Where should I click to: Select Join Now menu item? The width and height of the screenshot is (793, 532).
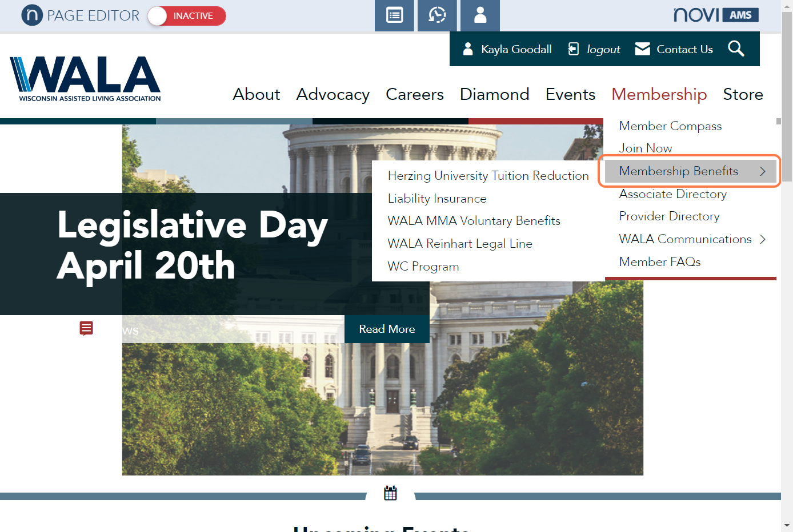(646, 148)
